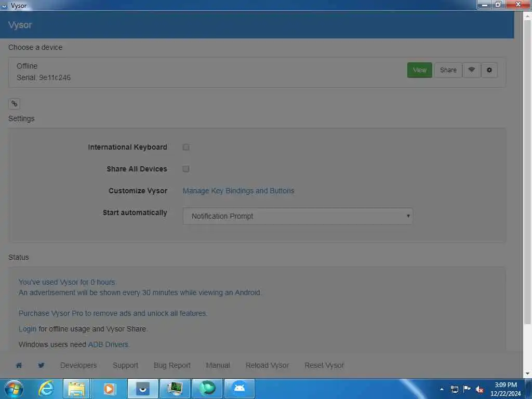Toggle Share All Devices checkbox

click(186, 169)
